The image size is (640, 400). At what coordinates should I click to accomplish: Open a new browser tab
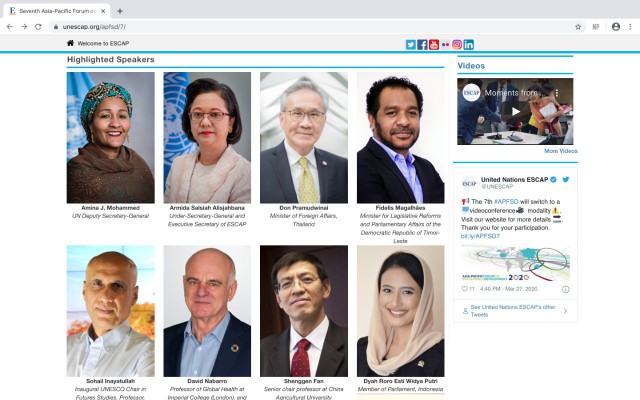[x=120, y=10]
